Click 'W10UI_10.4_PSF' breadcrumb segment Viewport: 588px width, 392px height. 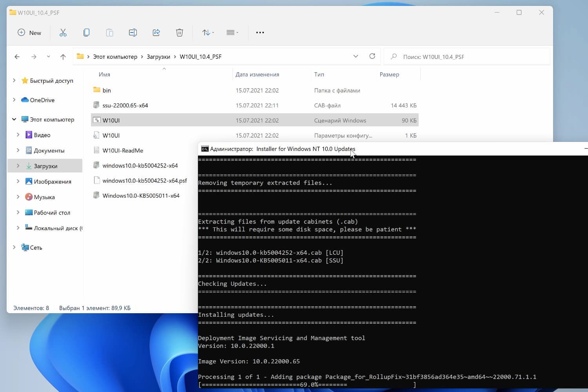tap(201, 57)
